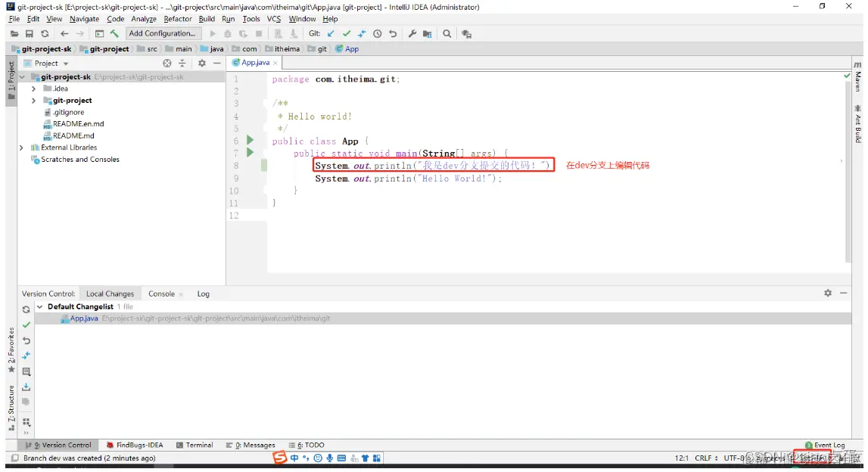
Task: Open the CRLF line separator selector
Action: (706, 458)
